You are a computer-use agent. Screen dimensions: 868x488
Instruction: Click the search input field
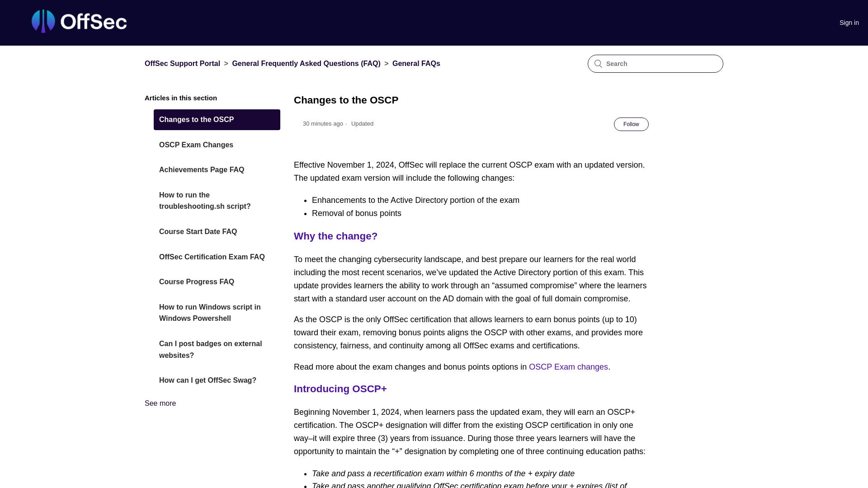(655, 63)
